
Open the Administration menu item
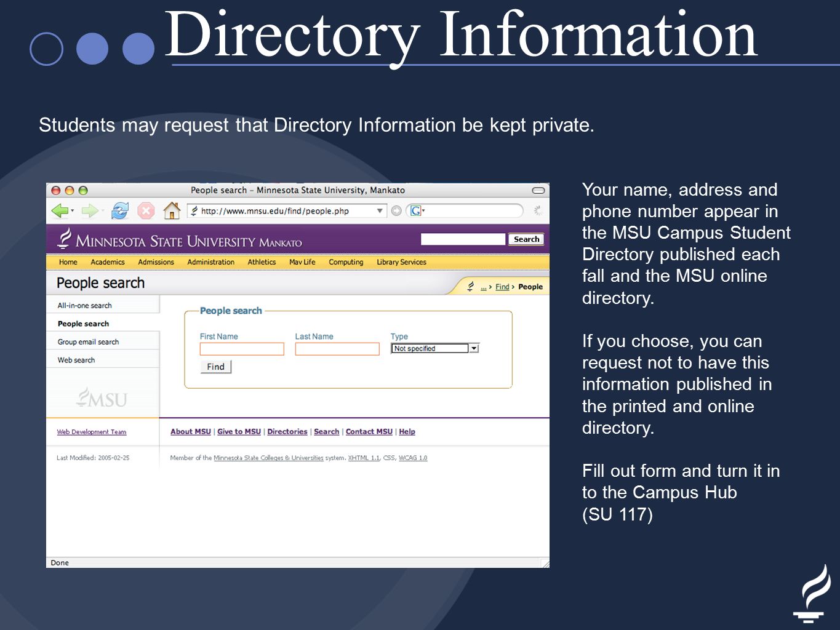211,262
